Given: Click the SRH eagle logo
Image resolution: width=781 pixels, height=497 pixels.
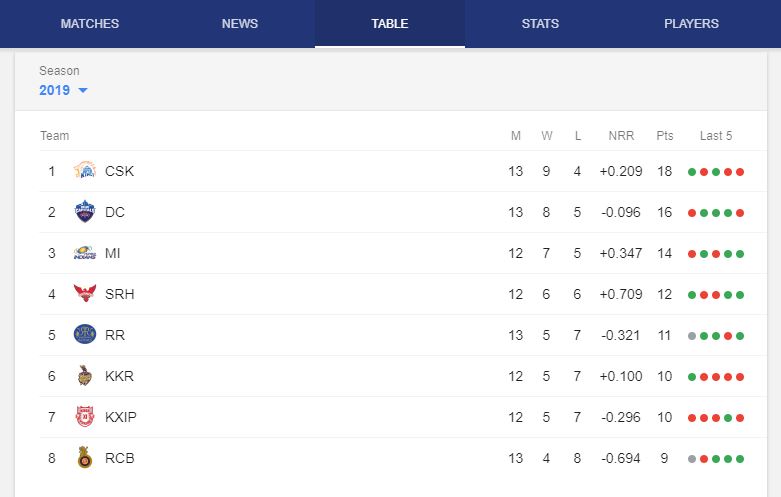Looking at the screenshot, I should (x=85, y=293).
